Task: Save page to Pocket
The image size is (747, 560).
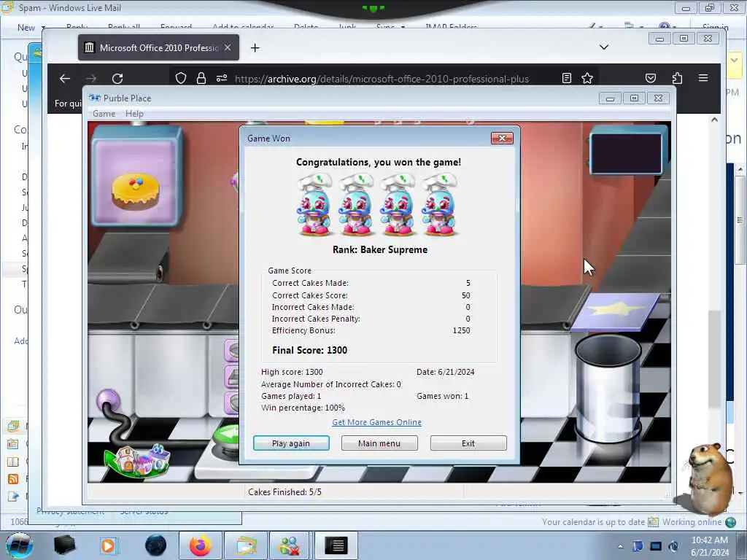Action: point(650,78)
